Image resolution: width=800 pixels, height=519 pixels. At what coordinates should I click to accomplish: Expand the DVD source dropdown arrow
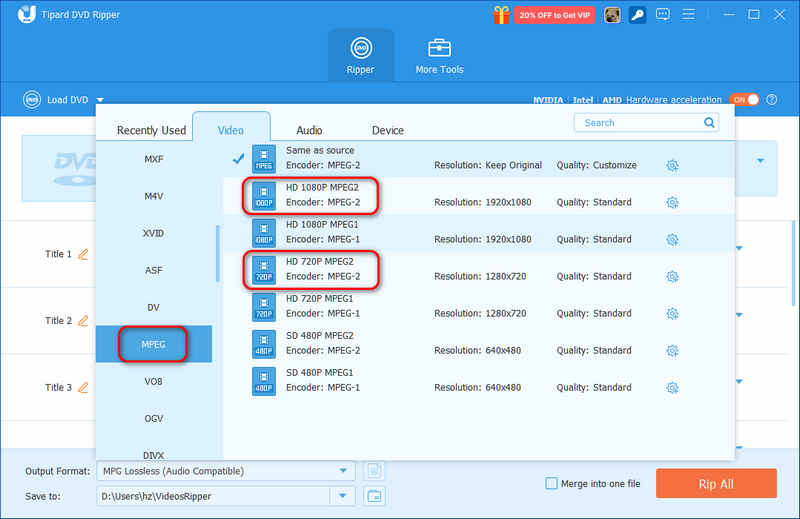coord(761,161)
